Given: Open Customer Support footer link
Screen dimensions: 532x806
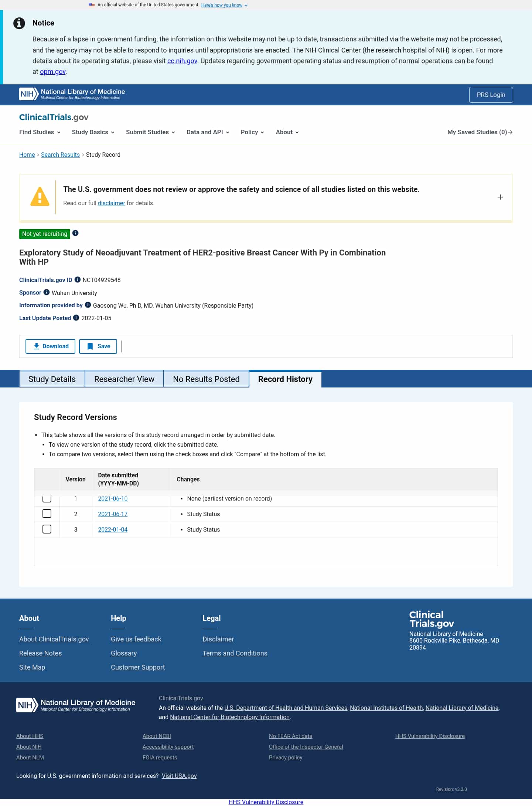Looking at the screenshot, I should (138, 667).
